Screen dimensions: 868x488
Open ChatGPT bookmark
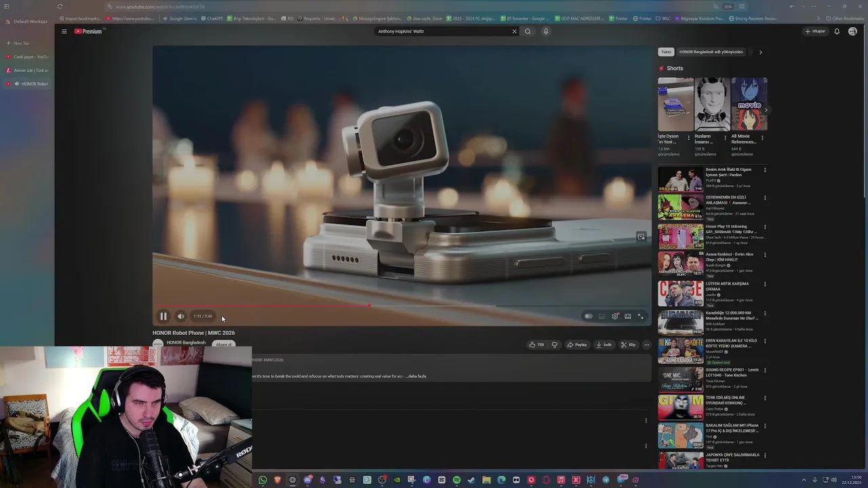tap(211, 19)
